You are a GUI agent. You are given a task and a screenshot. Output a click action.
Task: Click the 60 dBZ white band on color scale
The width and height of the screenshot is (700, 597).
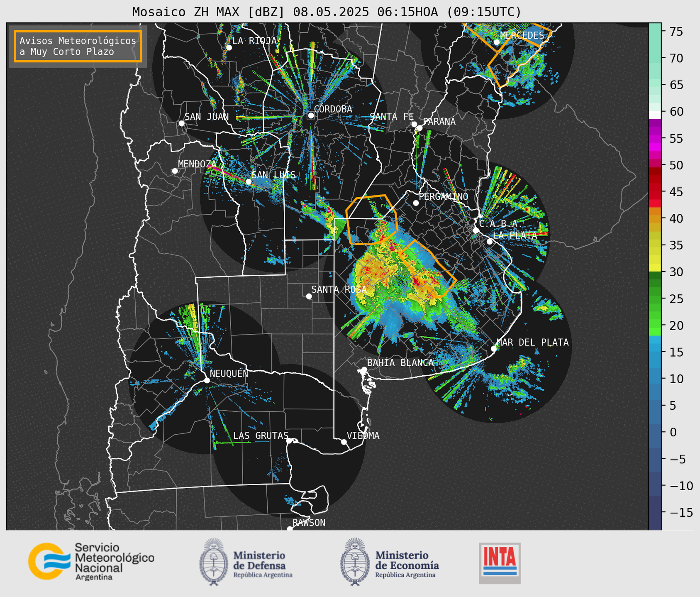tap(655, 115)
